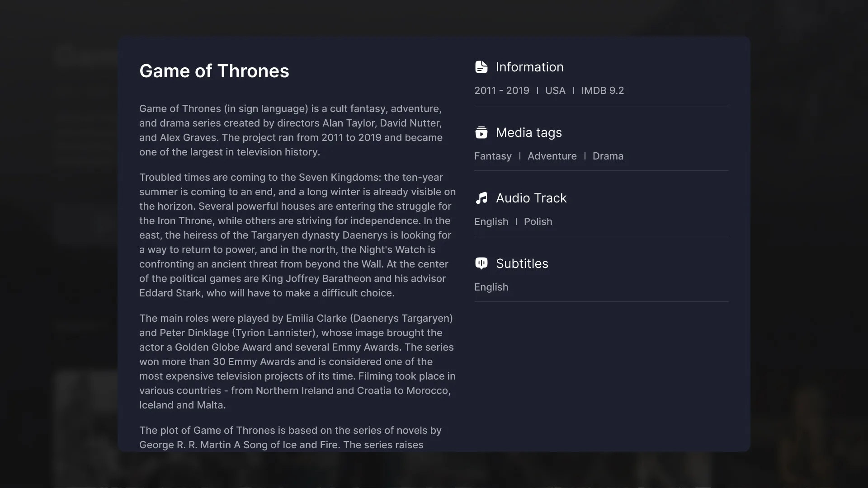Click the Game of Thrones title
868x488 pixels.
point(214,71)
